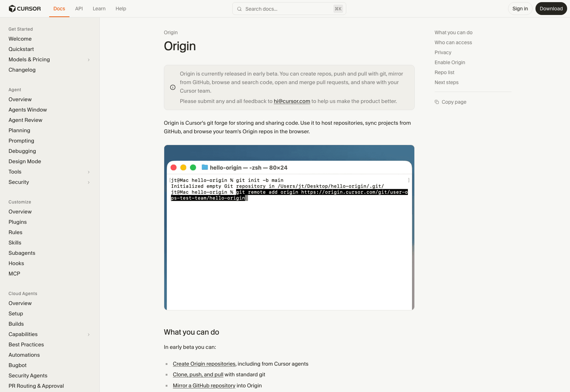Open the Automations page

point(24,355)
